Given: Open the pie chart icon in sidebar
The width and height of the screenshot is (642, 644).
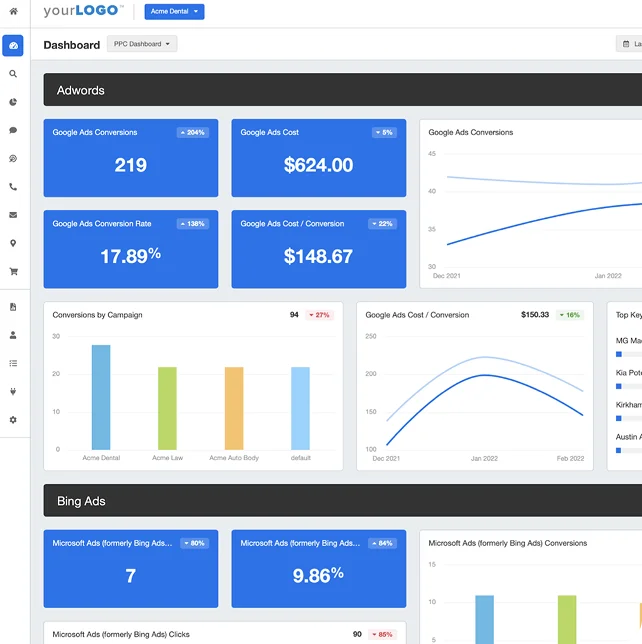Looking at the screenshot, I should tap(13, 102).
